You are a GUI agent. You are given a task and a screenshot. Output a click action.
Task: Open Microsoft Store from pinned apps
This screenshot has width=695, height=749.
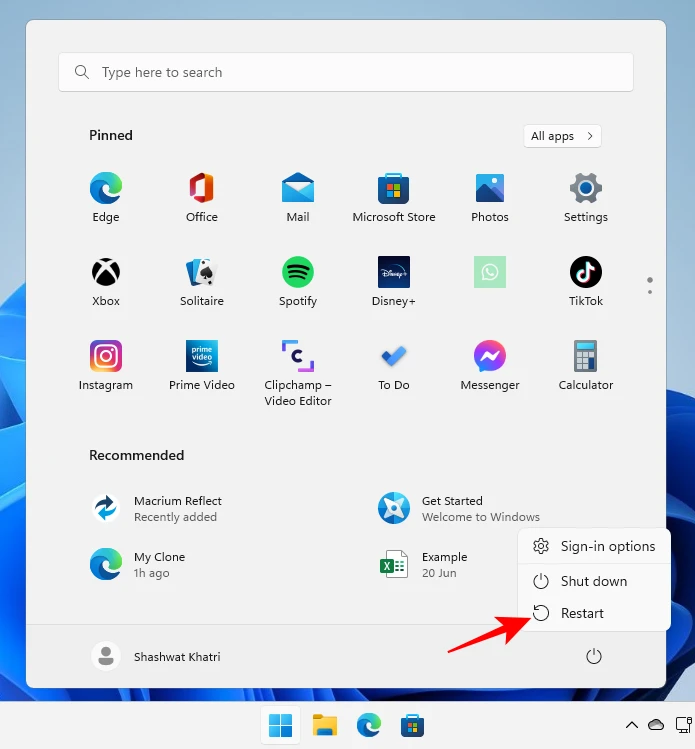(x=394, y=197)
